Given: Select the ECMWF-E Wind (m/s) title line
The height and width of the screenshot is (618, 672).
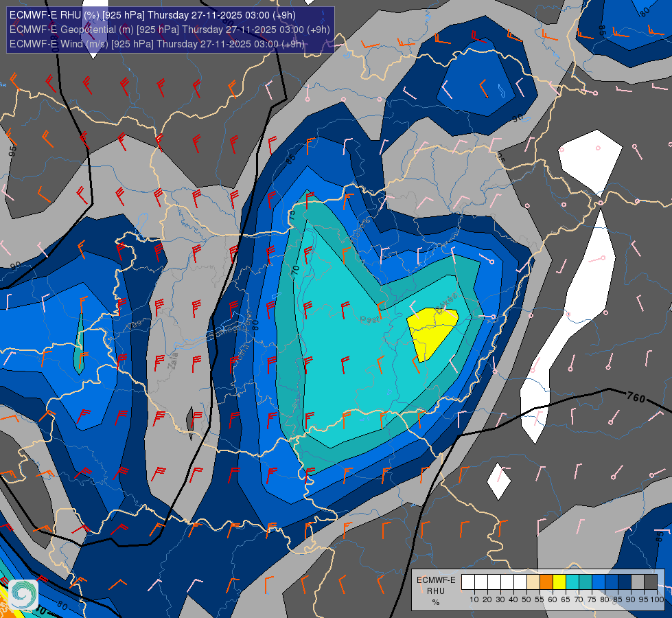Looking at the screenshot, I should point(157,44).
